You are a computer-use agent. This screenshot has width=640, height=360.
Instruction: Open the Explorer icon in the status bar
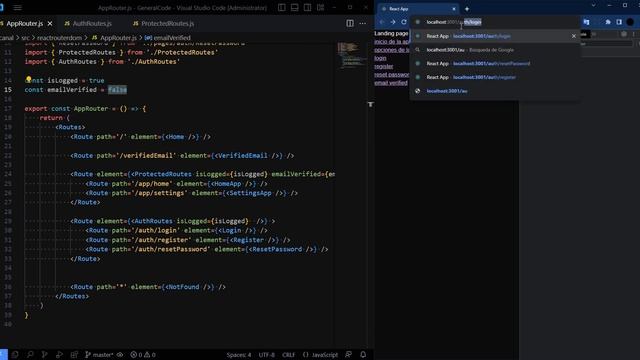pyautogui.click(x=15, y=355)
